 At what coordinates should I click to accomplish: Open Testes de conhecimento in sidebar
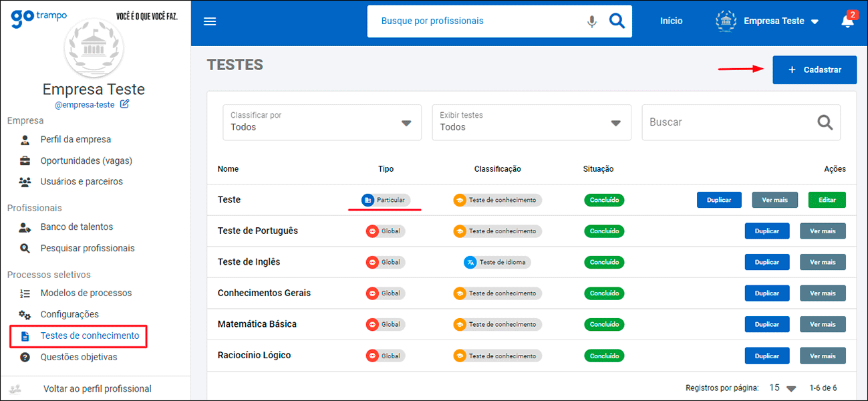point(90,336)
